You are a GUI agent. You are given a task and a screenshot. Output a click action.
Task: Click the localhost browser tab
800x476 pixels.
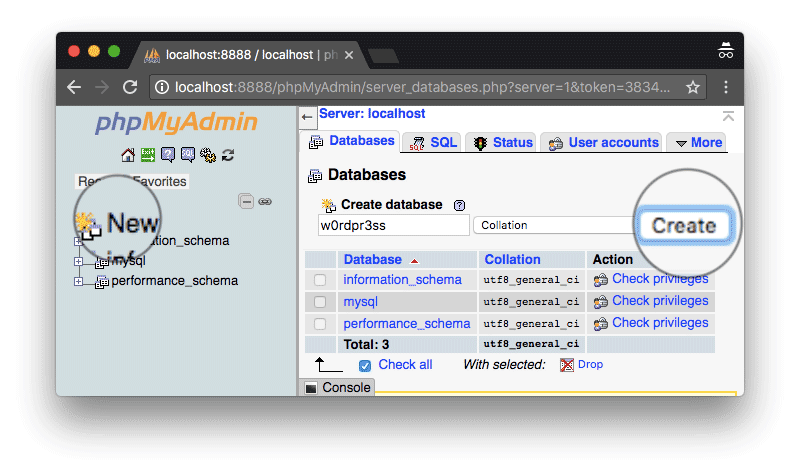click(250, 55)
